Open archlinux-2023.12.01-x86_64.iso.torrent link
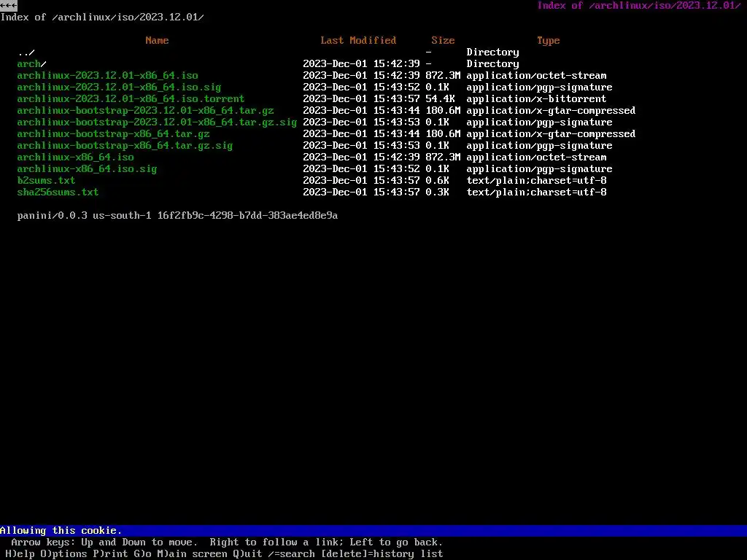Screen dimensions: 747x560 [131, 99]
